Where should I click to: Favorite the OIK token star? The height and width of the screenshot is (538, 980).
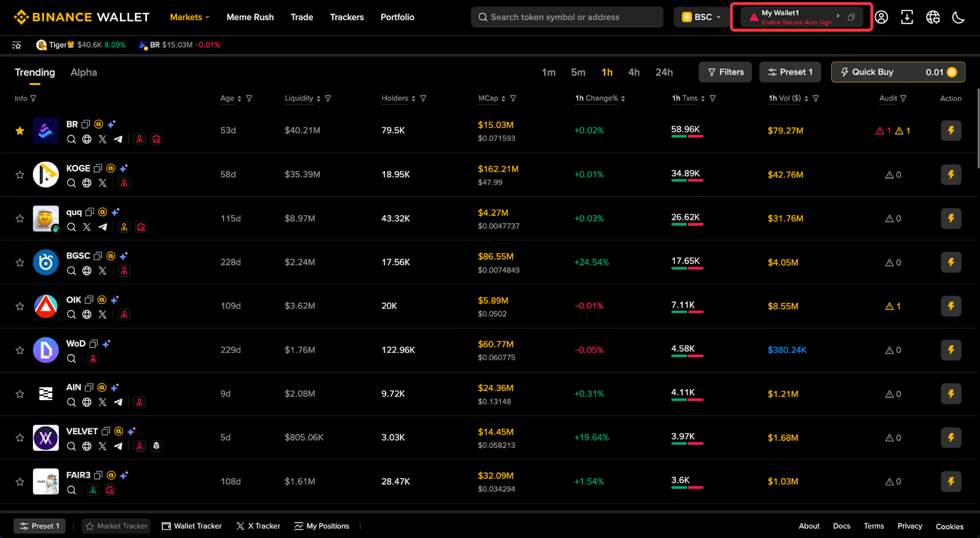[20, 306]
